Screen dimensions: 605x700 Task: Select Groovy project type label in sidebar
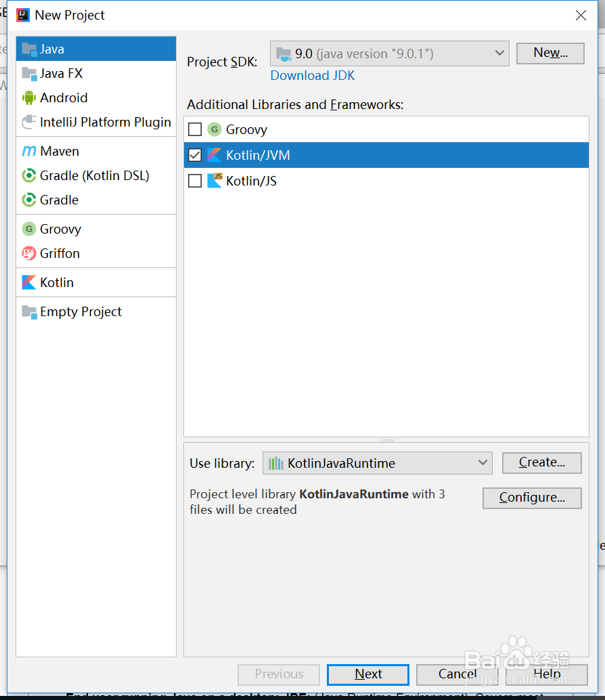click(61, 229)
